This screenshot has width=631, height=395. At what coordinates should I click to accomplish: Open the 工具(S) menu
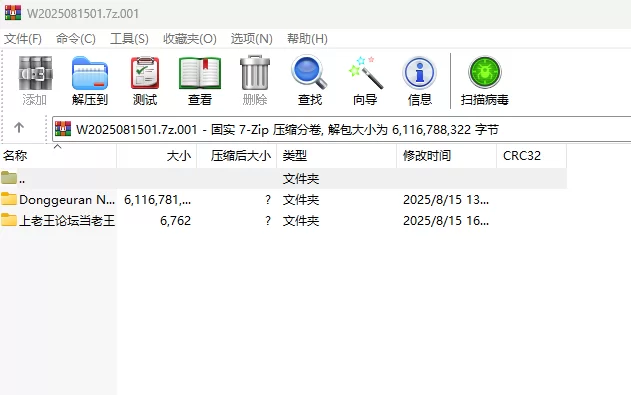coord(129,39)
